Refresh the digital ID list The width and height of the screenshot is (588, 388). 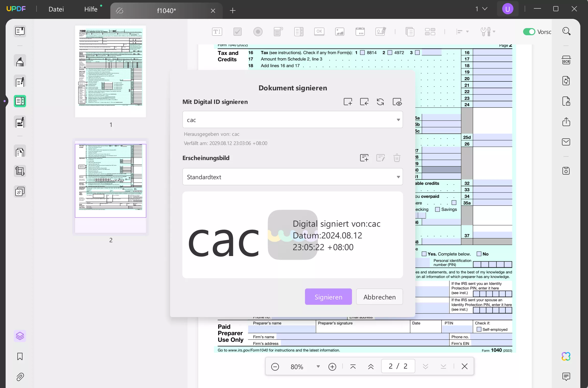tap(380, 102)
